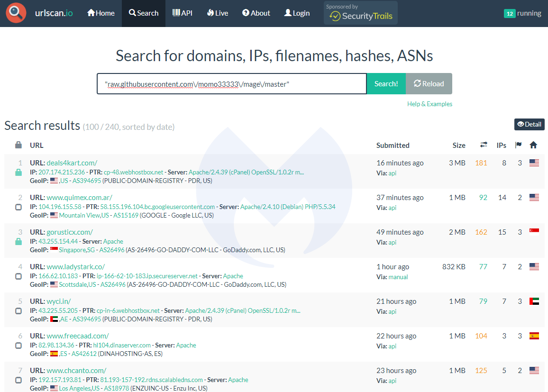The width and height of the screenshot is (548, 392).
Task: Toggle checkbox on wyci.in row
Action: point(18,311)
